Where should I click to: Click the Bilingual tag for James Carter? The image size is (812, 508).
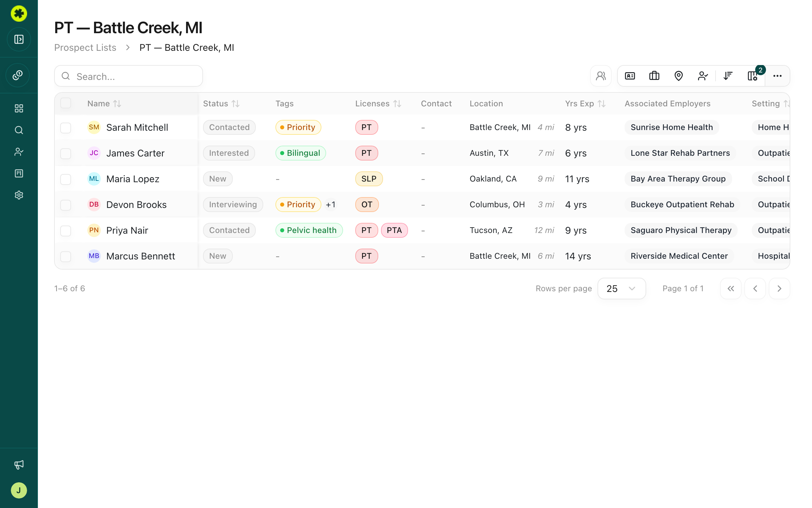300,153
